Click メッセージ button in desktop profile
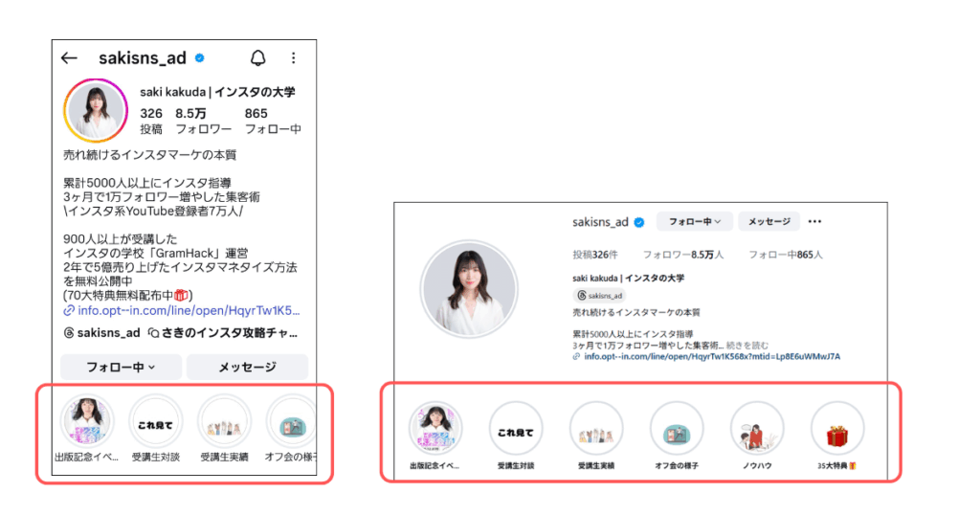The height and width of the screenshot is (515, 980). pos(768,222)
